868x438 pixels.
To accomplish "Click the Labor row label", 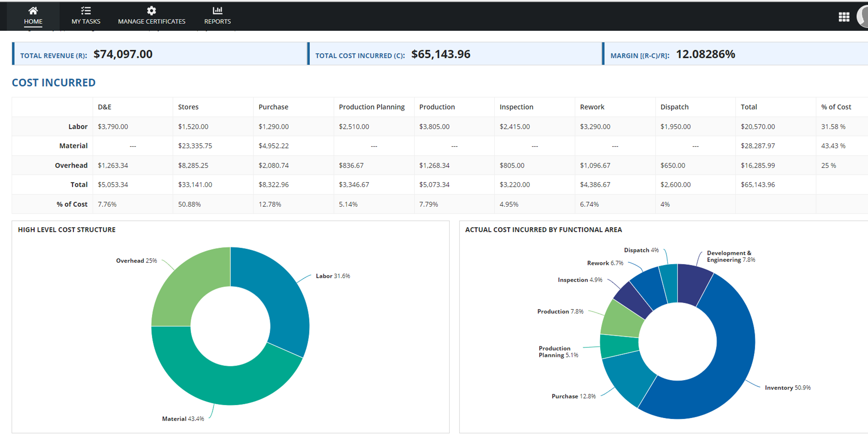I will click(x=78, y=126).
